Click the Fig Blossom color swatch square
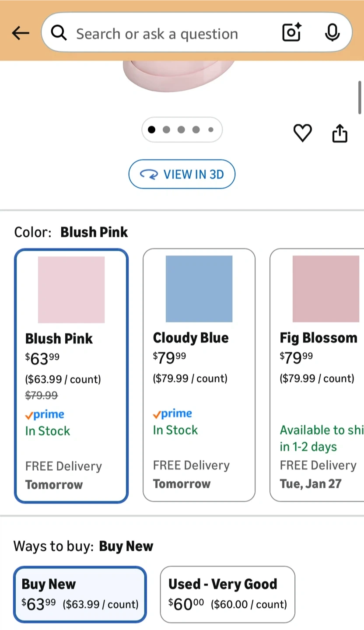This screenshot has height=630, width=364. coord(326,289)
